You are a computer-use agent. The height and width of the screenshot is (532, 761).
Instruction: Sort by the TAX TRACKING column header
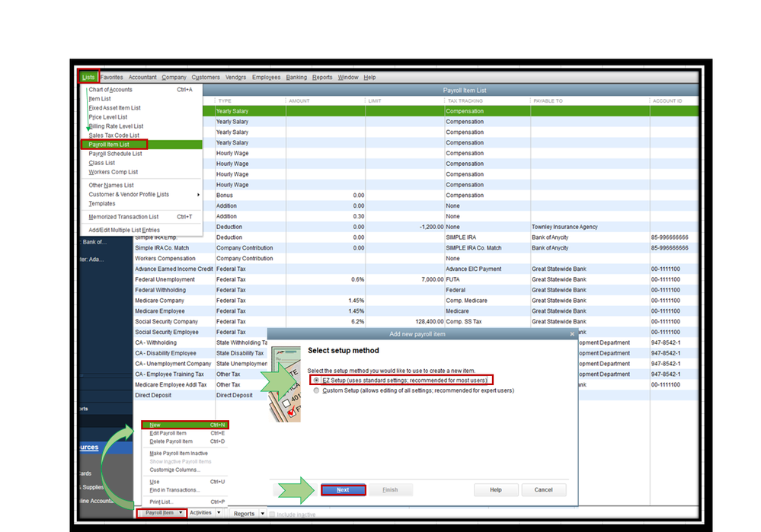488,101
